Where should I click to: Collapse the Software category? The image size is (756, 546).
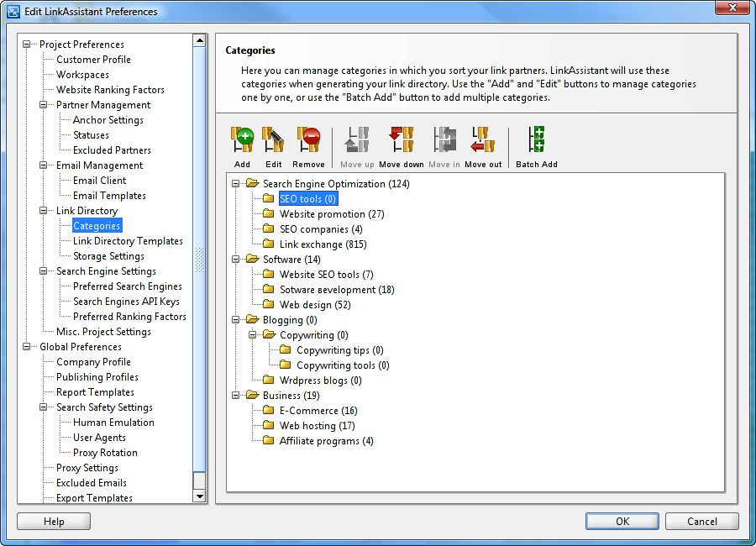235,259
